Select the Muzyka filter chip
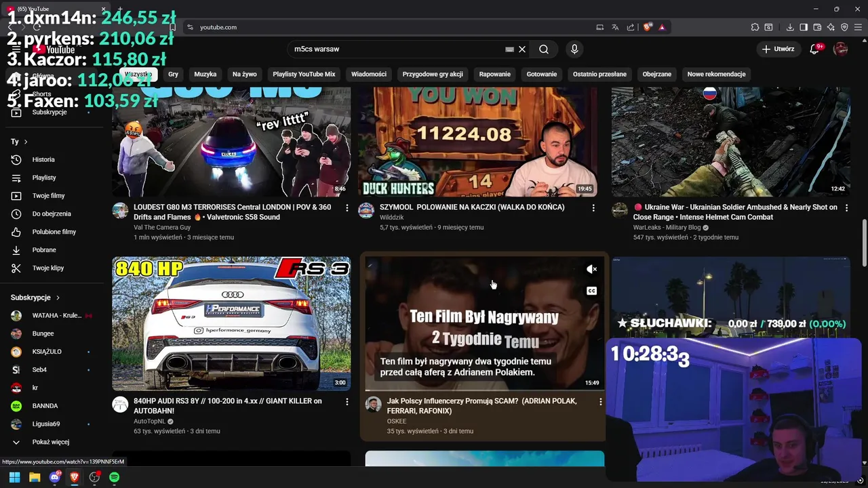 tap(205, 74)
